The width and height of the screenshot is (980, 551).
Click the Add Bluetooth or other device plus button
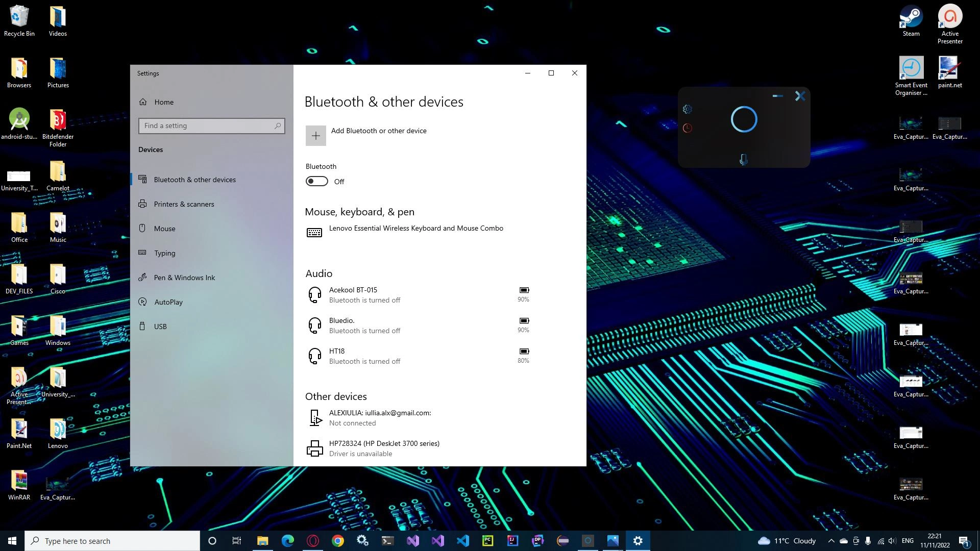click(315, 136)
